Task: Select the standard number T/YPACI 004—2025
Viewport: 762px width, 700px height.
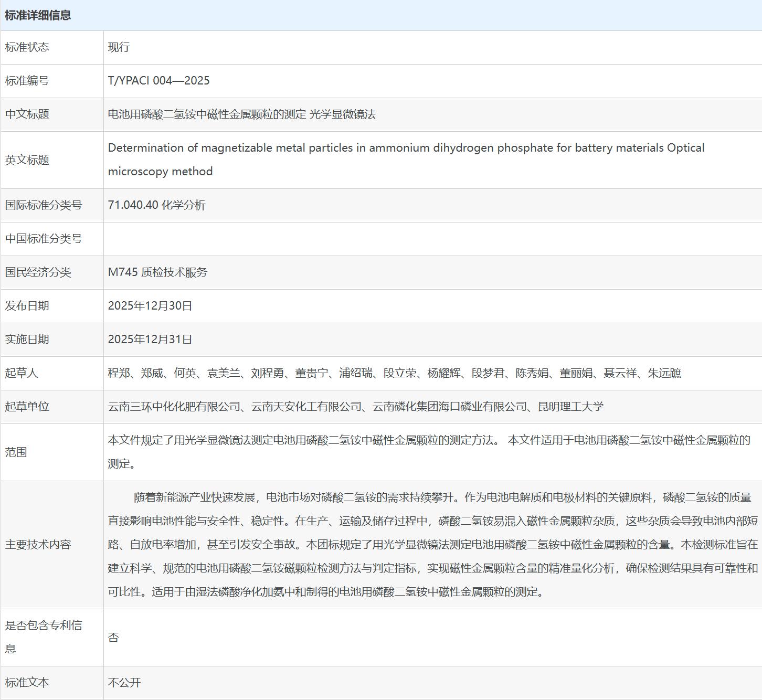Action: pos(158,81)
